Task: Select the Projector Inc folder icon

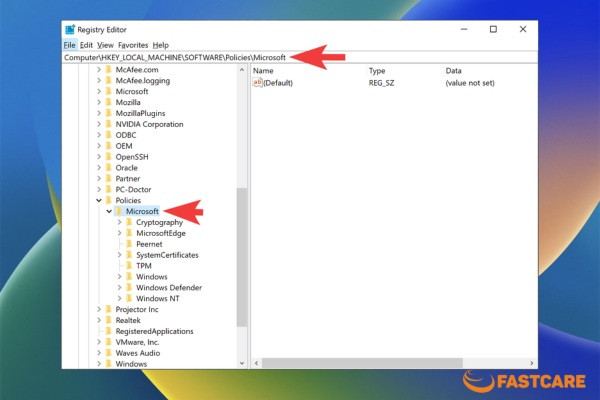Action: pyautogui.click(x=109, y=309)
